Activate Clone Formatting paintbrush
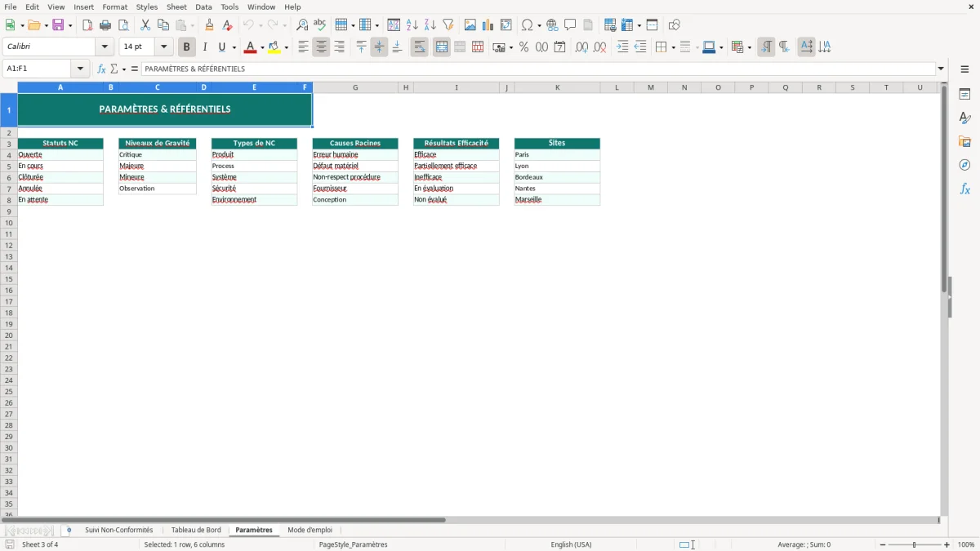The width and height of the screenshot is (980, 551). pyautogui.click(x=209, y=25)
